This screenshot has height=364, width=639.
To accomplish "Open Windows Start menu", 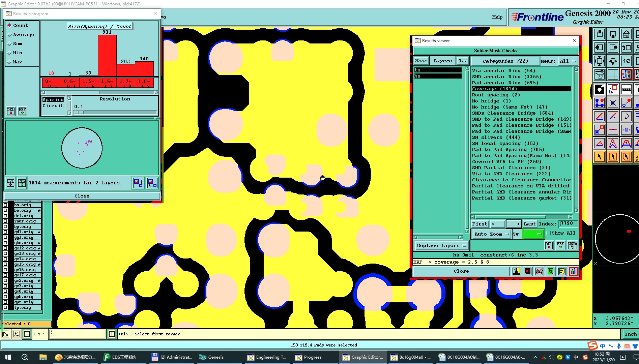I will [8, 357].
